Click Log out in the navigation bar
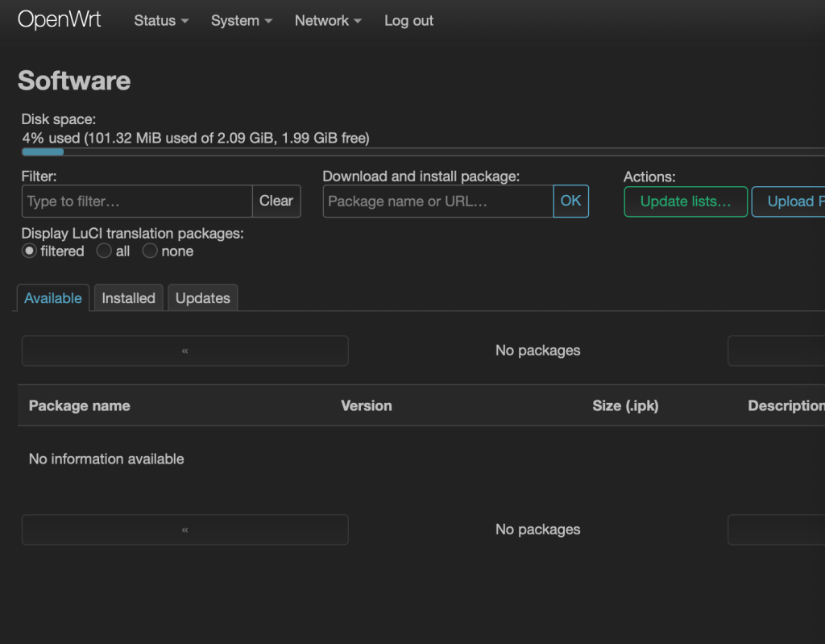 point(408,21)
